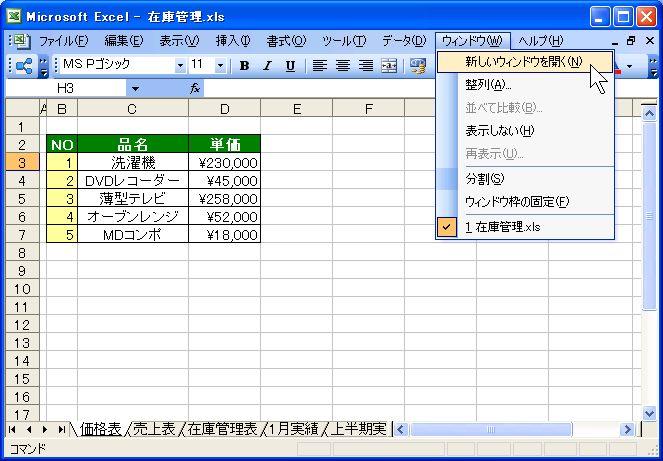Open the MS Pゴシック font name dropdown
This screenshot has height=461, width=663.
[180, 66]
